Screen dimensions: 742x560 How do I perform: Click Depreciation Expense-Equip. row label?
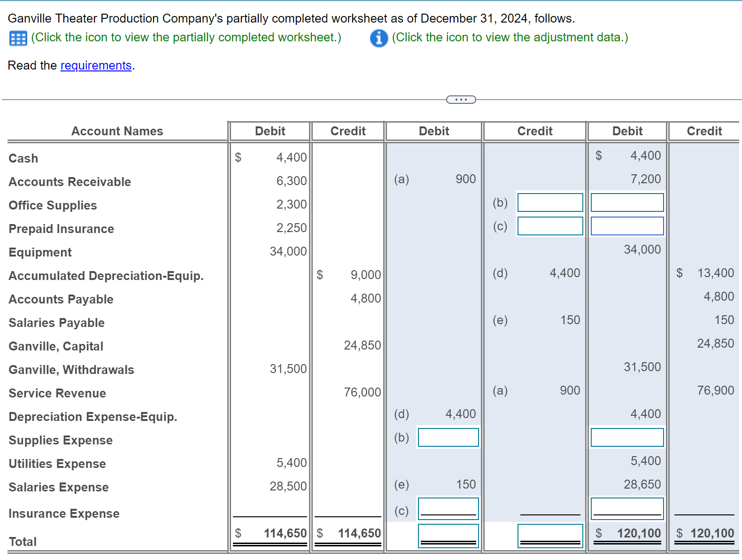click(93, 417)
